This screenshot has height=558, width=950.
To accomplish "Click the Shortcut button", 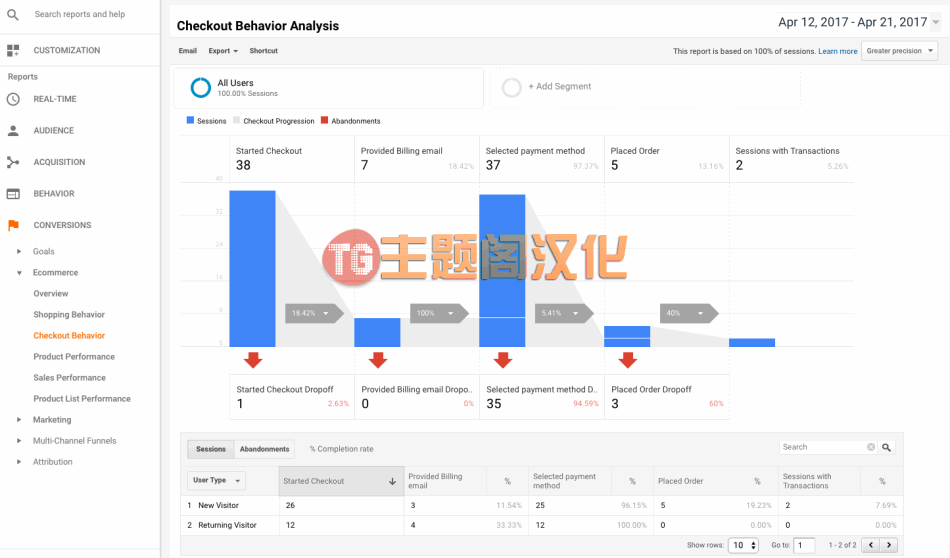I will point(264,51).
